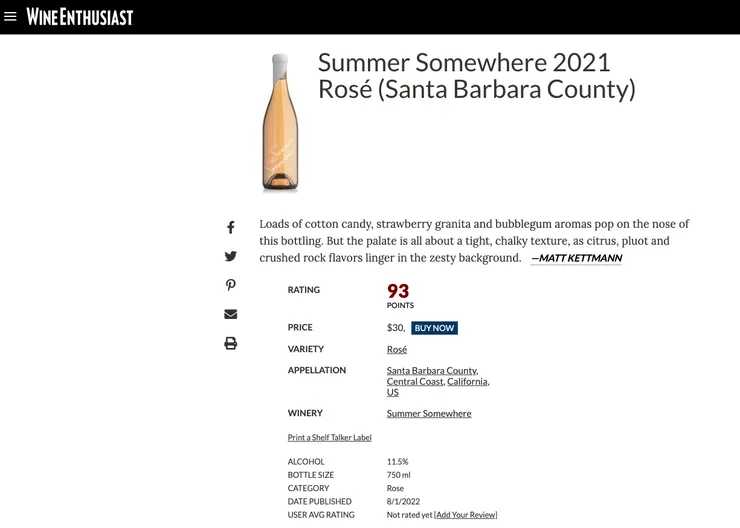Share the review on Twitter
Image resolution: width=740 pixels, height=528 pixels.
coord(231,257)
